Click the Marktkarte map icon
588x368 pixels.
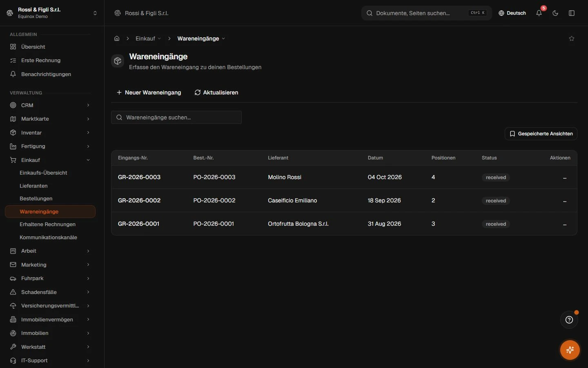click(x=13, y=119)
